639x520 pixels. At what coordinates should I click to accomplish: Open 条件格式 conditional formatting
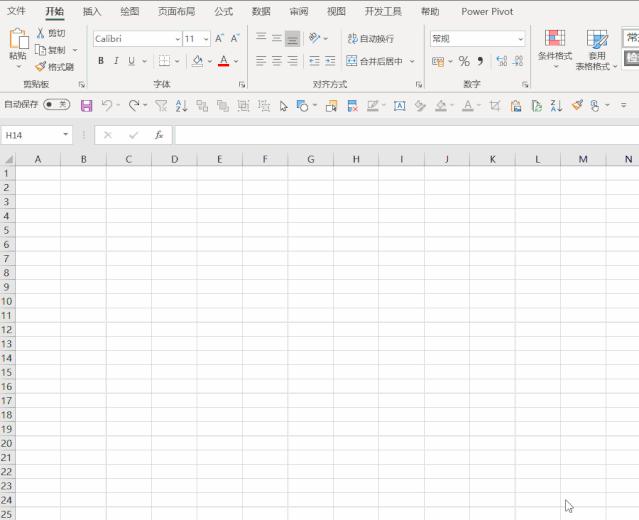tap(555, 49)
